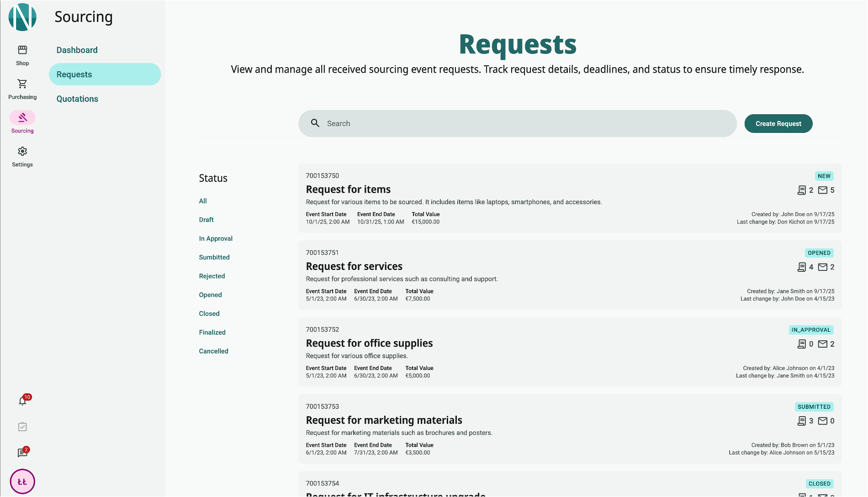The height and width of the screenshot is (497, 868).
Task: Click the company logo icon
Action: (22, 17)
